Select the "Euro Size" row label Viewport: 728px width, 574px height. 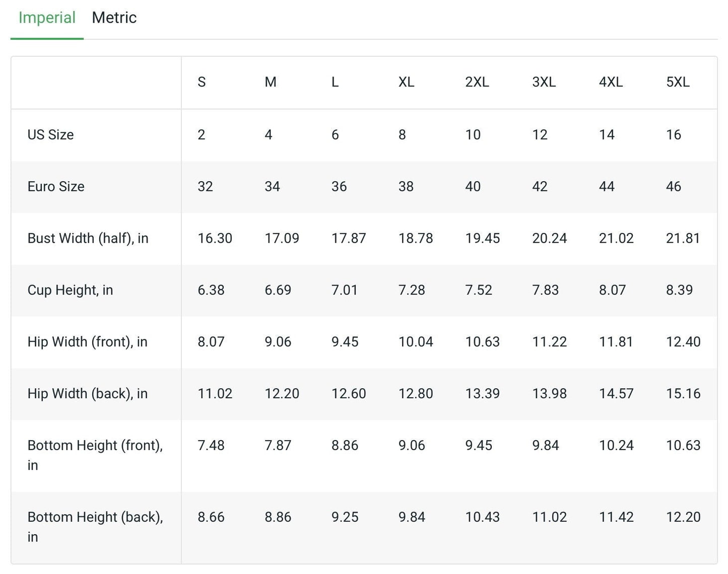tap(56, 187)
